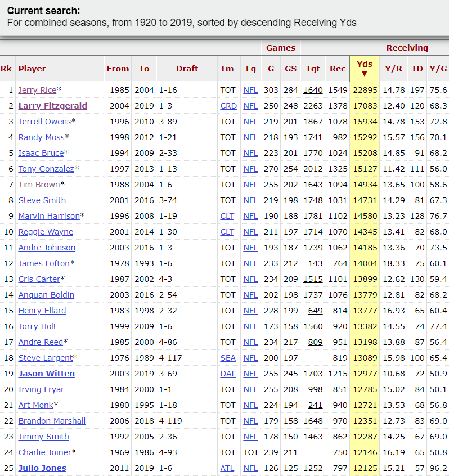The image size is (449, 476).
Task: Select the Games group header
Action: pyautogui.click(x=281, y=48)
